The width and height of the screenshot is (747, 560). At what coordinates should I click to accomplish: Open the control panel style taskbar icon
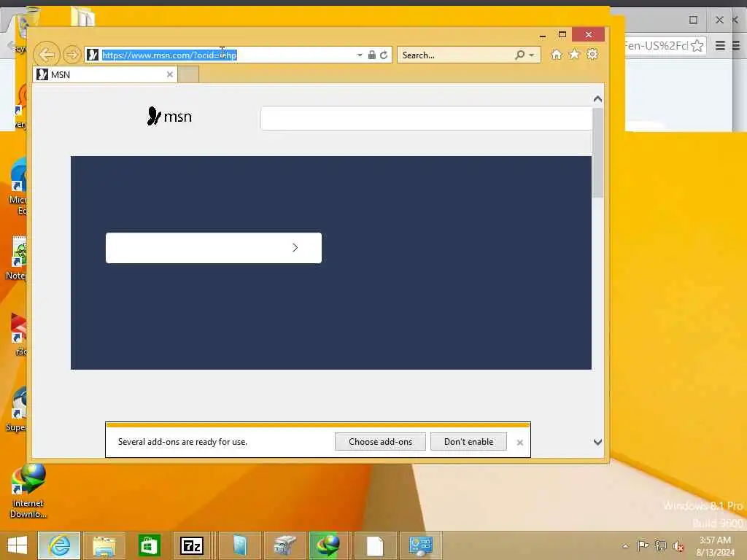point(421,545)
